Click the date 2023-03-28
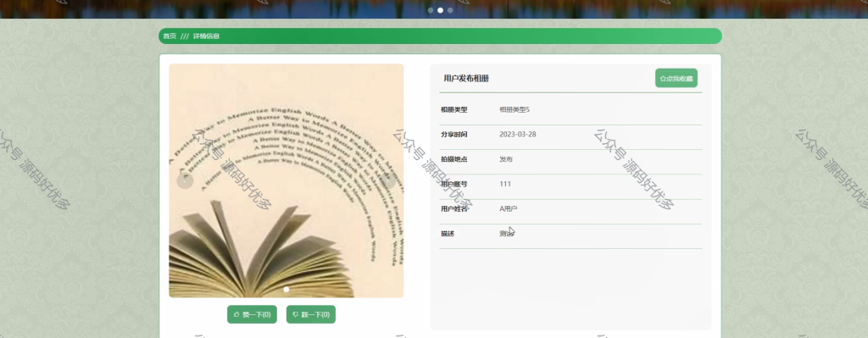The width and height of the screenshot is (868, 338). (518, 135)
